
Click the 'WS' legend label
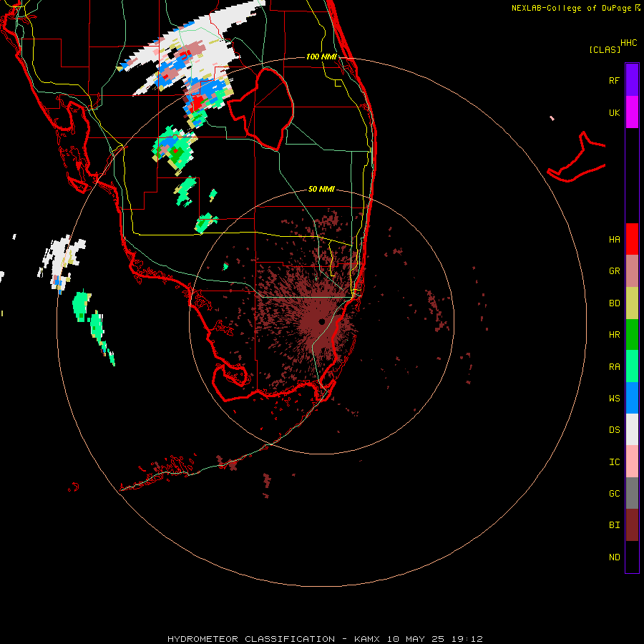(614, 399)
